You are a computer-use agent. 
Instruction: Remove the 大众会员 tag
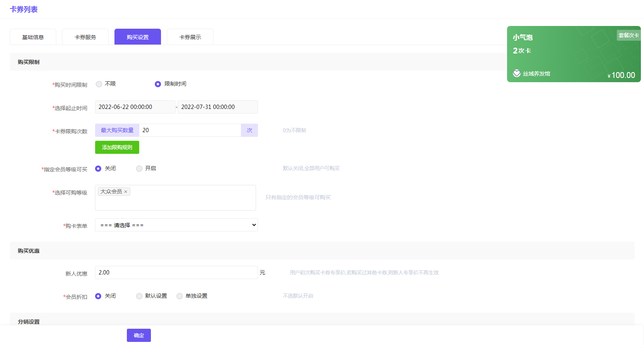pos(126,192)
